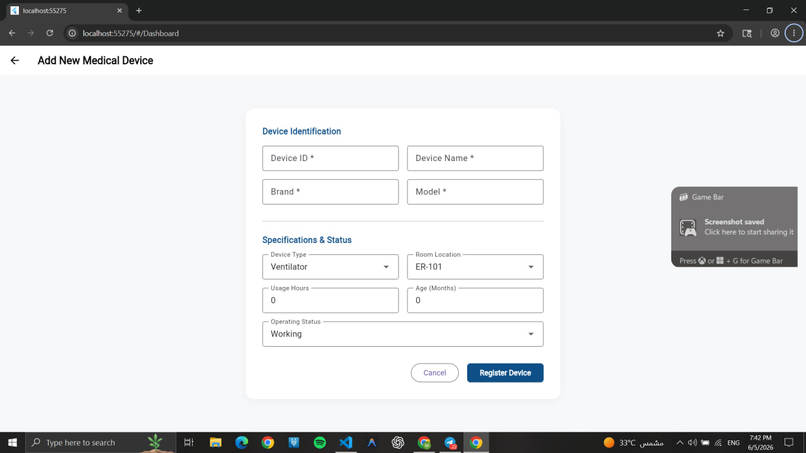Focus the Device Name field
Viewport: 806px width, 453px height.
pyautogui.click(x=475, y=158)
